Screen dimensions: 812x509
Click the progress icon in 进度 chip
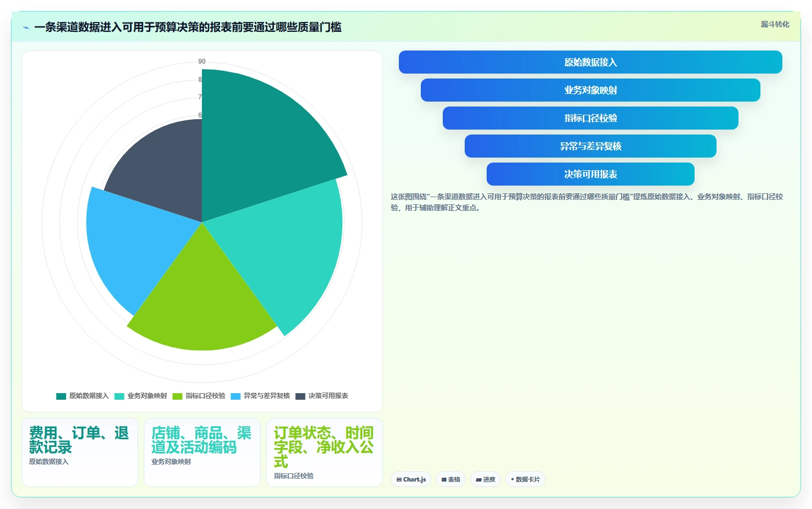click(478, 479)
